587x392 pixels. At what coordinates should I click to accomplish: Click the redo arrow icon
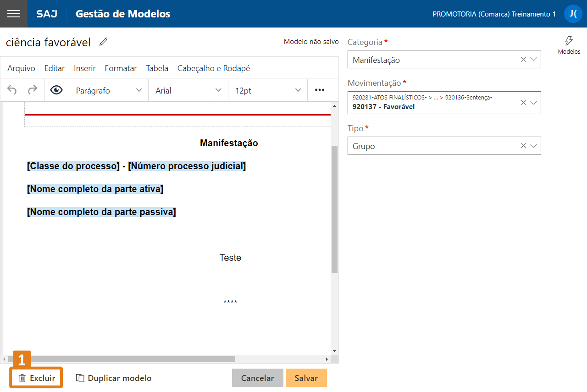[33, 90]
